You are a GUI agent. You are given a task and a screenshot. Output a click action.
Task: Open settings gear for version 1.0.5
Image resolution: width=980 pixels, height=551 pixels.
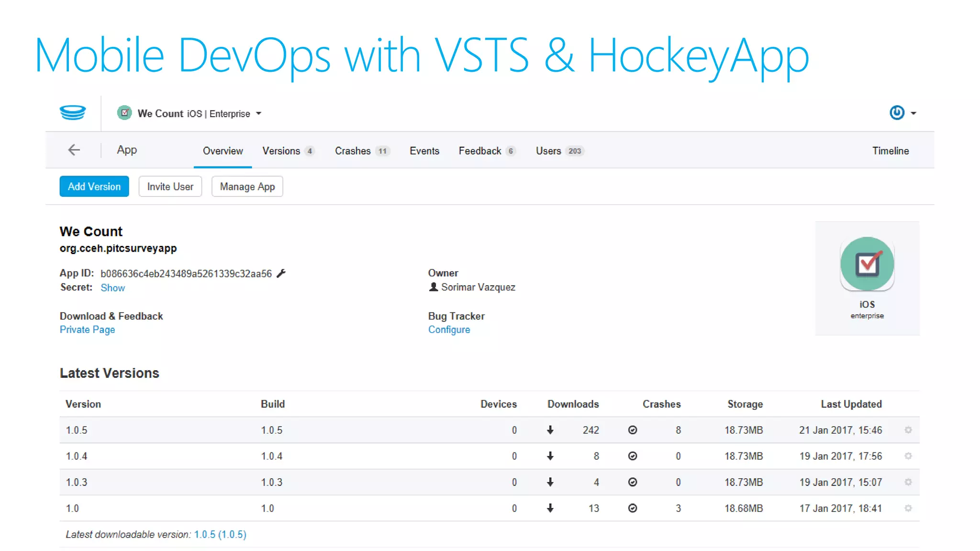pos(908,430)
